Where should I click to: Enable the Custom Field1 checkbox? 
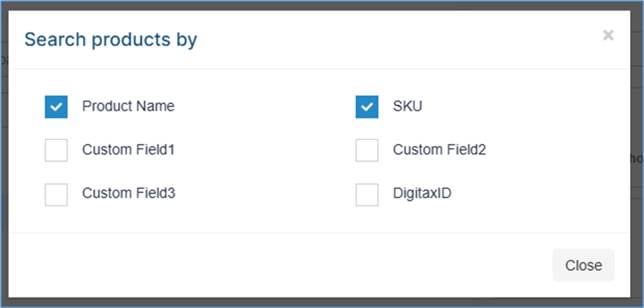pos(56,150)
